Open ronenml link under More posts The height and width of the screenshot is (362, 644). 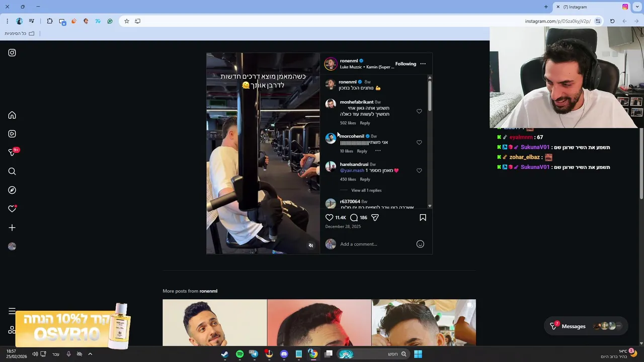click(208, 291)
